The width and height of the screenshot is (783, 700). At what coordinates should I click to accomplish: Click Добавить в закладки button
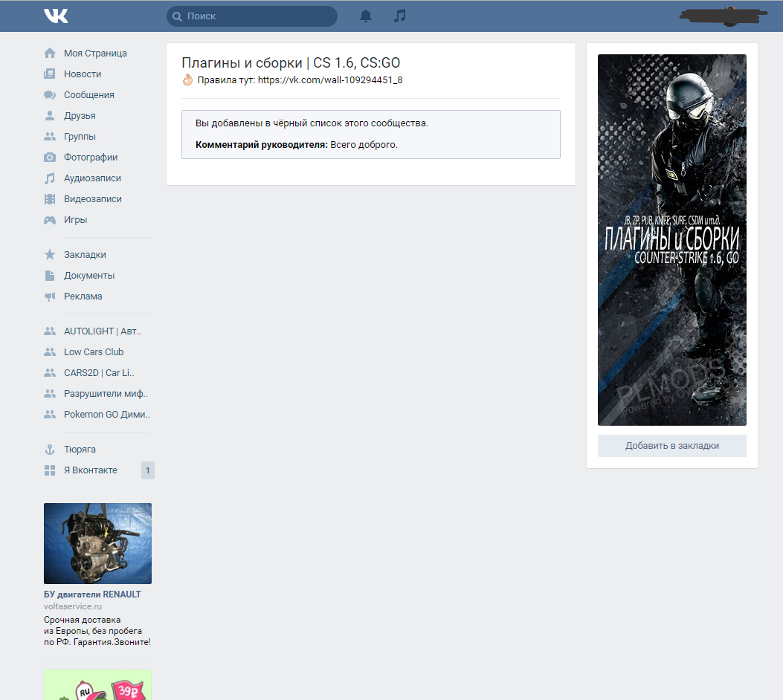coord(671,446)
